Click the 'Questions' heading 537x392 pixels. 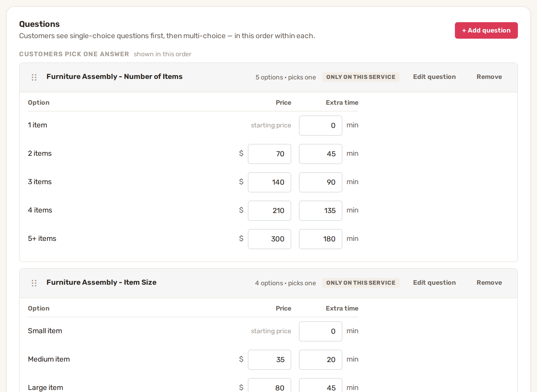pos(40,24)
